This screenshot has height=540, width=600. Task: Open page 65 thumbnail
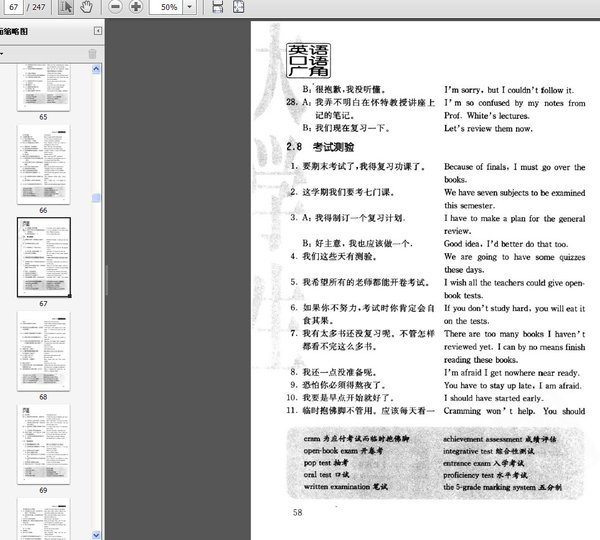pos(43,88)
